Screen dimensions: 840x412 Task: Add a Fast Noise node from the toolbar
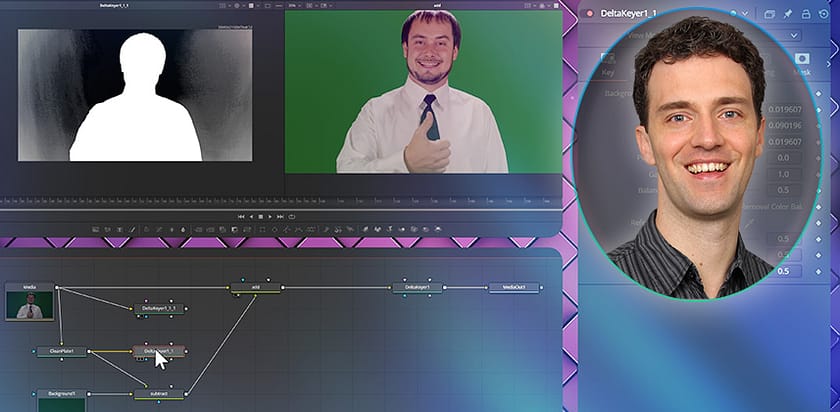pyautogui.click(x=107, y=229)
